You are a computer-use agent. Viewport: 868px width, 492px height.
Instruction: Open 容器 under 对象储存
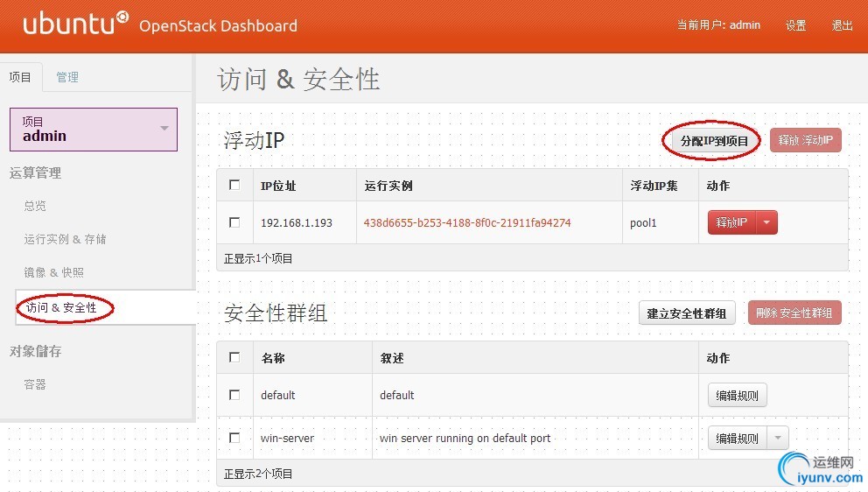tap(35, 384)
